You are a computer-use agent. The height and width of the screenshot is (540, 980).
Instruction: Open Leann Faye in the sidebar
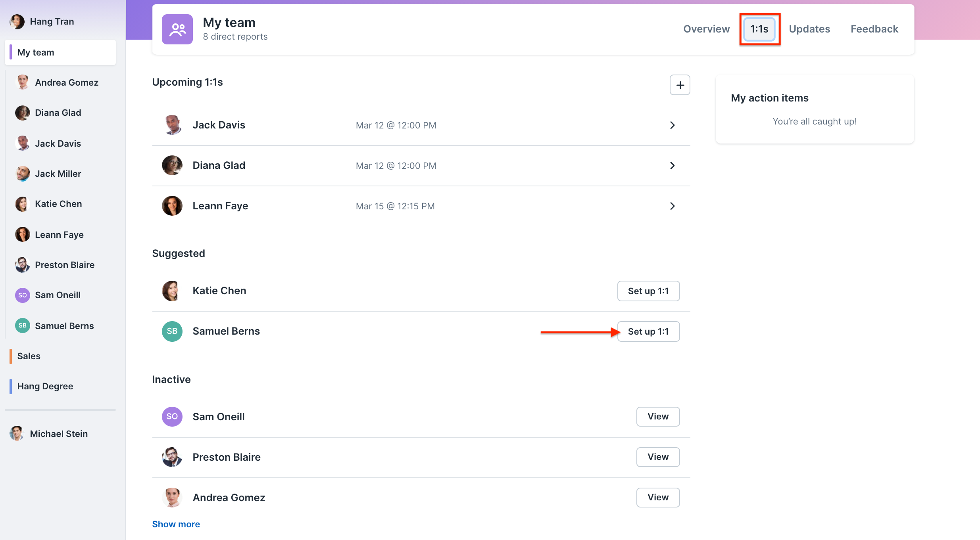pyautogui.click(x=60, y=235)
